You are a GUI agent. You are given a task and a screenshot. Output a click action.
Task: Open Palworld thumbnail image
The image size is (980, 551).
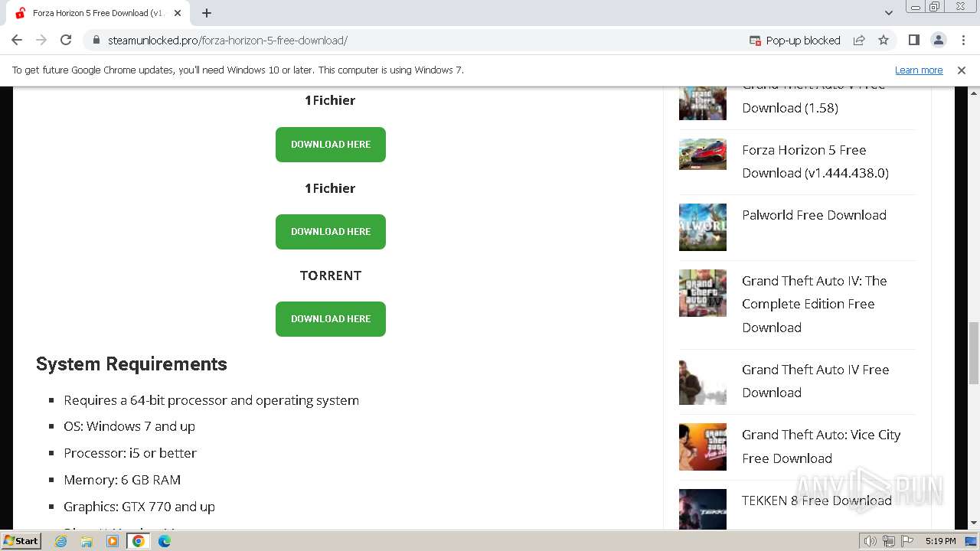click(702, 227)
